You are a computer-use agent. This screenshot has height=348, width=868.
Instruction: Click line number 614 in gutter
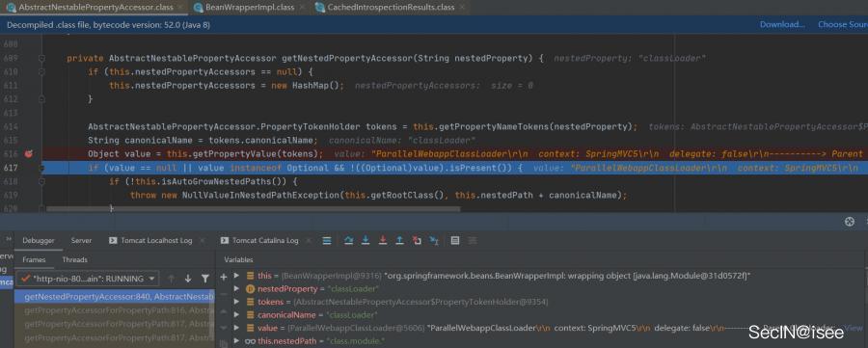pyautogui.click(x=11, y=126)
